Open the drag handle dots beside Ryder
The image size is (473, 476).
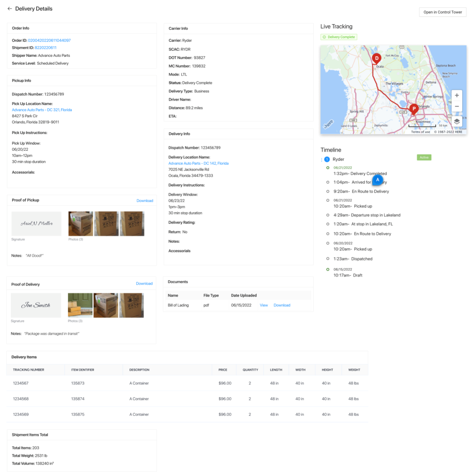click(322, 159)
